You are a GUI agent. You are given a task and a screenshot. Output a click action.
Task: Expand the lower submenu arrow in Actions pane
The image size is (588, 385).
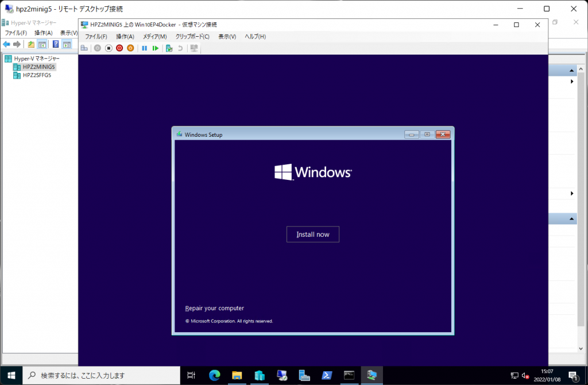pos(572,193)
